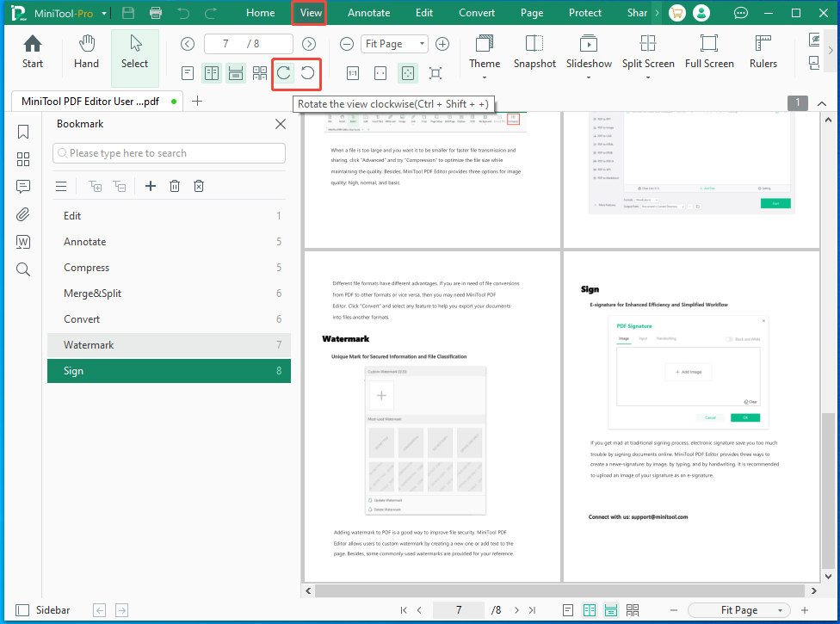Open MiniTool-Pro title dropdown arrow
This screenshot has height=624, width=840.
(x=104, y=14)
